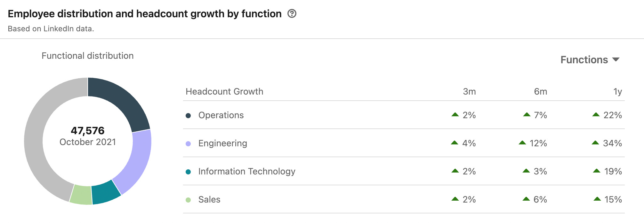Click the Sales green legend dot
The height and width of the screenshot is (223, 644).
(188, 200)
